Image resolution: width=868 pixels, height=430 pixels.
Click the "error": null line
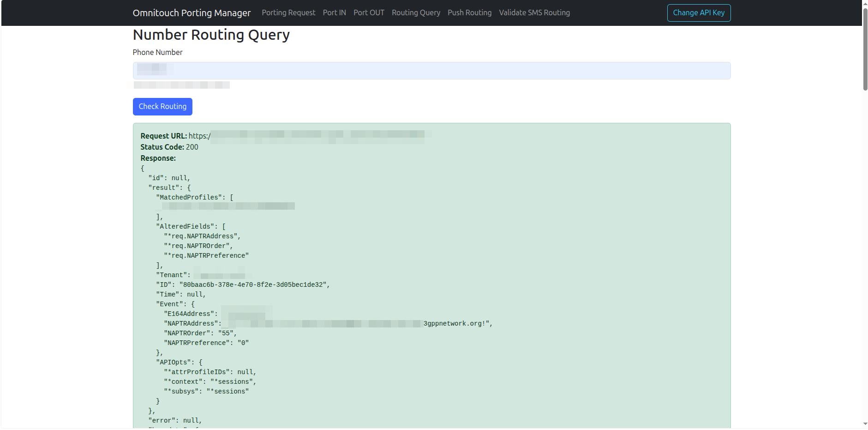(175, 420)
